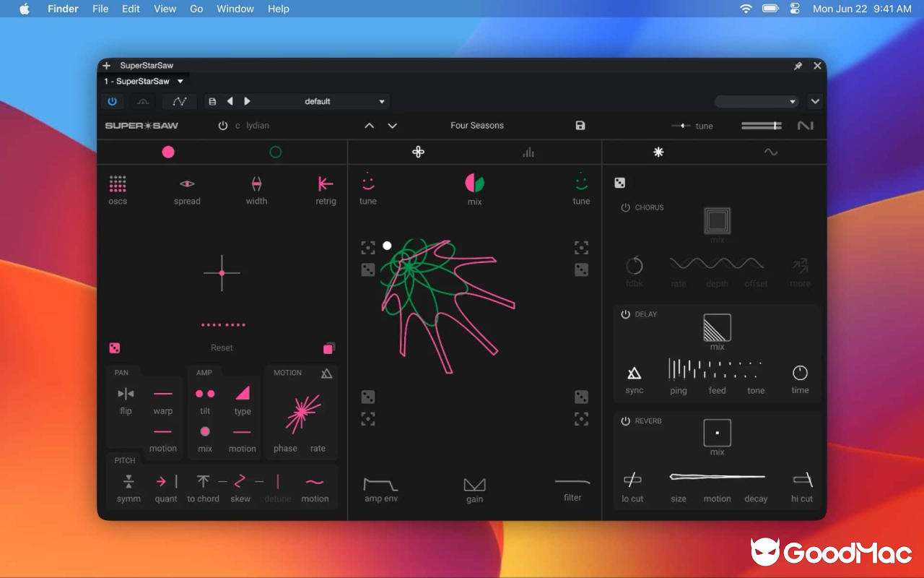Click the add plus button in title bar

point(107,66)
